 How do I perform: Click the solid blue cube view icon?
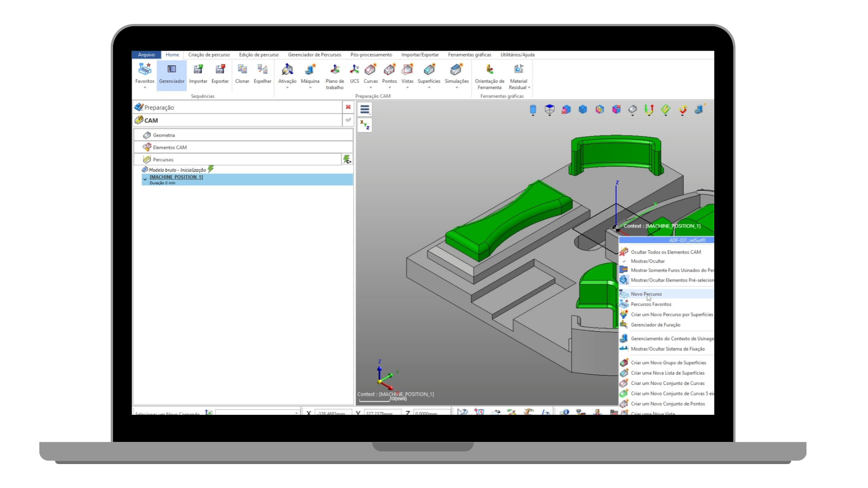pyautogui.click(x=583, y=109)
